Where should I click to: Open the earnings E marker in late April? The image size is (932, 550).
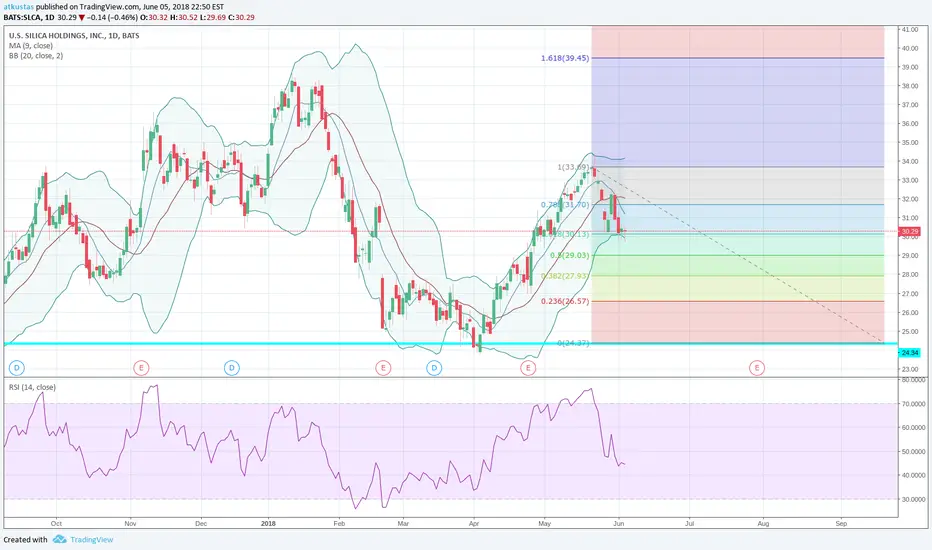[528, 368]
